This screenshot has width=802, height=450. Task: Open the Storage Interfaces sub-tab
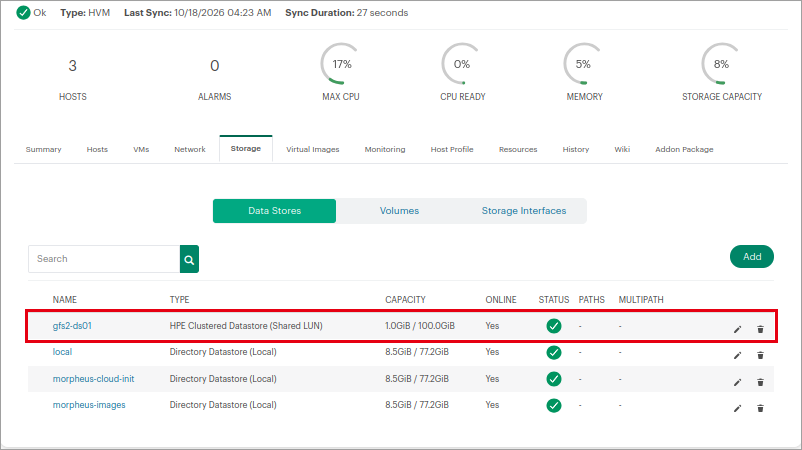[524, 211]
